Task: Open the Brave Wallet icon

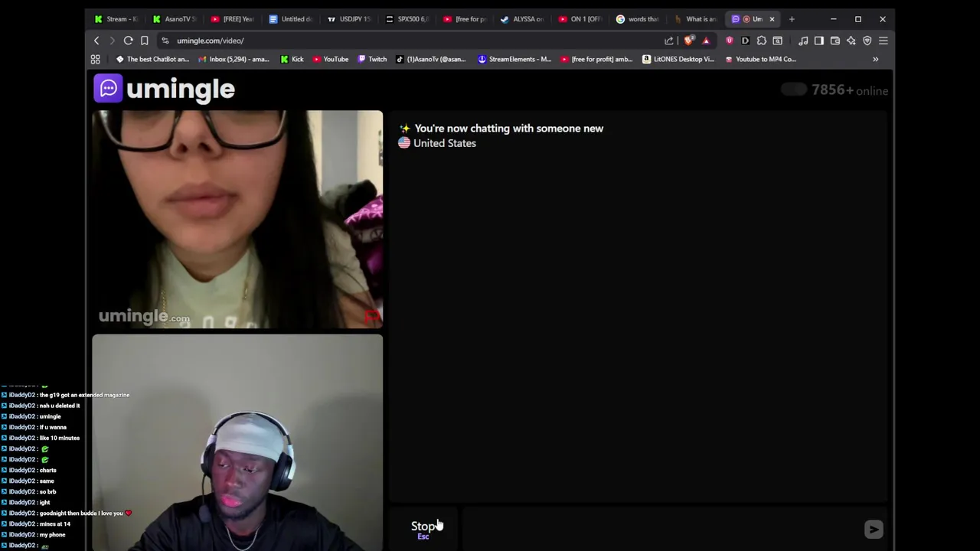Action: [835, 41]
